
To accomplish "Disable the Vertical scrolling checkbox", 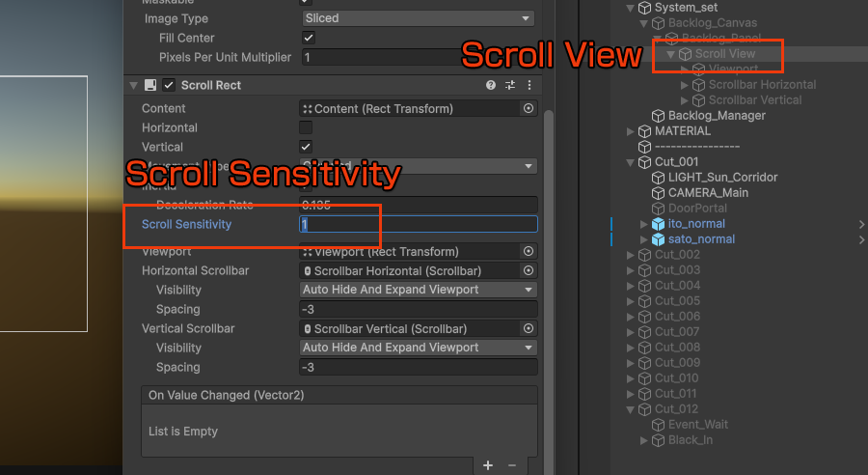I will point(306,147).
